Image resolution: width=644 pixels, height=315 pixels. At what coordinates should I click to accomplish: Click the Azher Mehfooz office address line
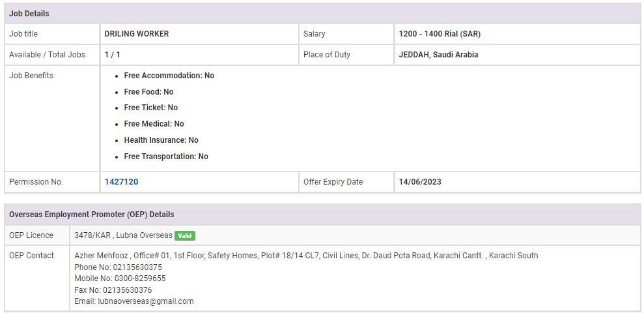(x=306, y=256)
